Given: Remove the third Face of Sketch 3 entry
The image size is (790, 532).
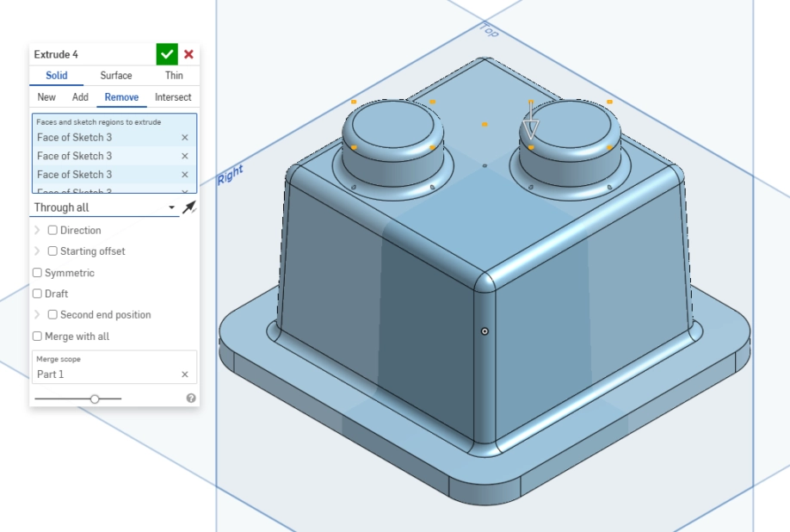Looking at the screenshot, I should pyautogui.click(x=185, y=175).
